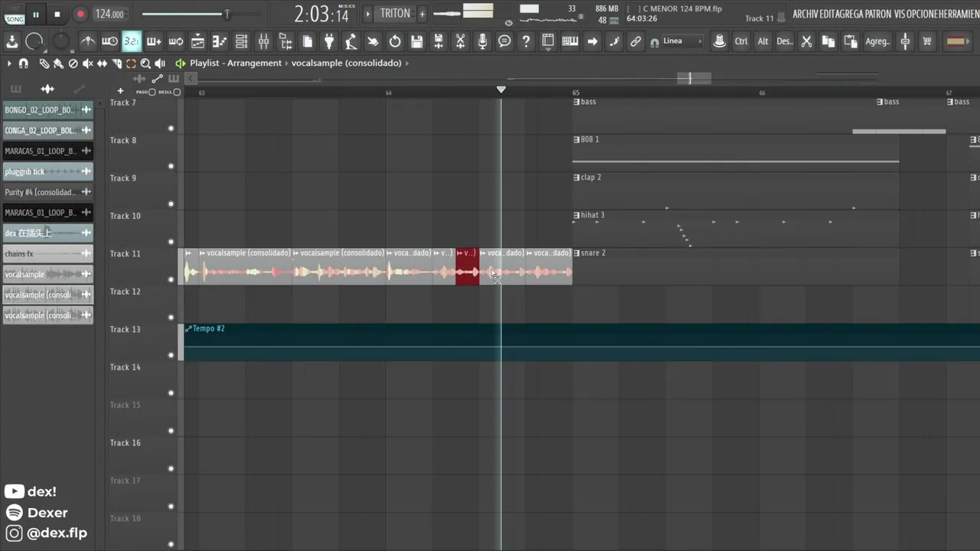Click the question mark help icon
Screen dimensions: 980x551
[526, 41]
